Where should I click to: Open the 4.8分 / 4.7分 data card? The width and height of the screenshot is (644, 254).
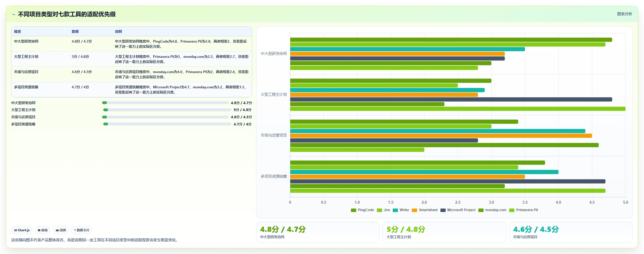pos(318,232)
